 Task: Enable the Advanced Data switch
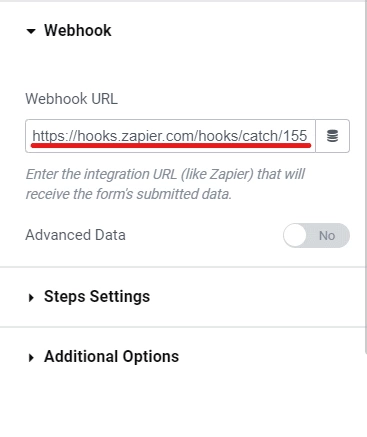(316, 235)
